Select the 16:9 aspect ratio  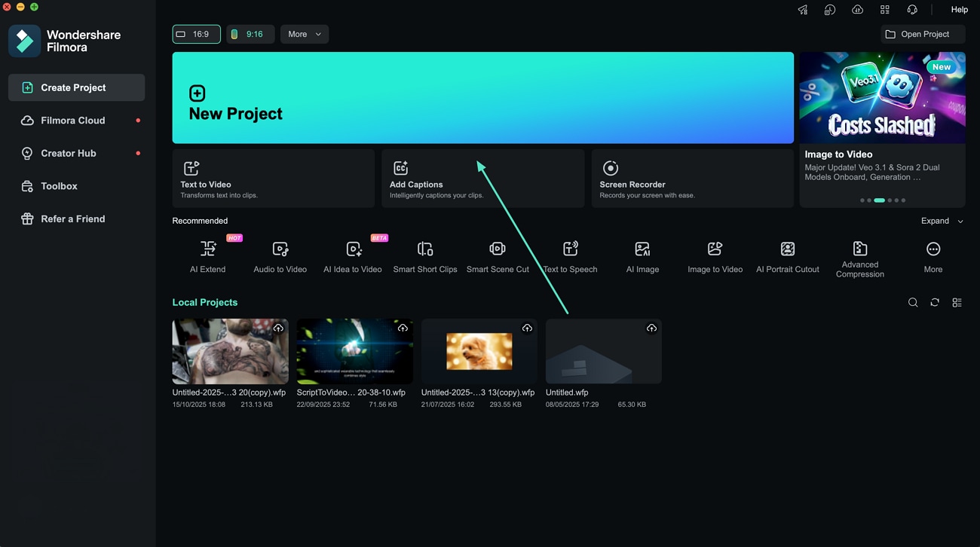coord(196,34)
